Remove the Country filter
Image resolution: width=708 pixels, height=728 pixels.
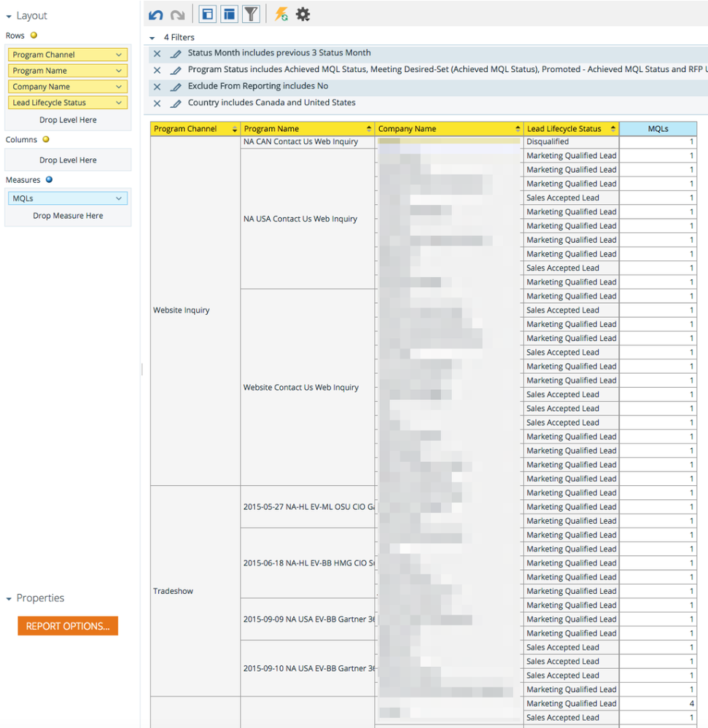(x=157, y=103)
